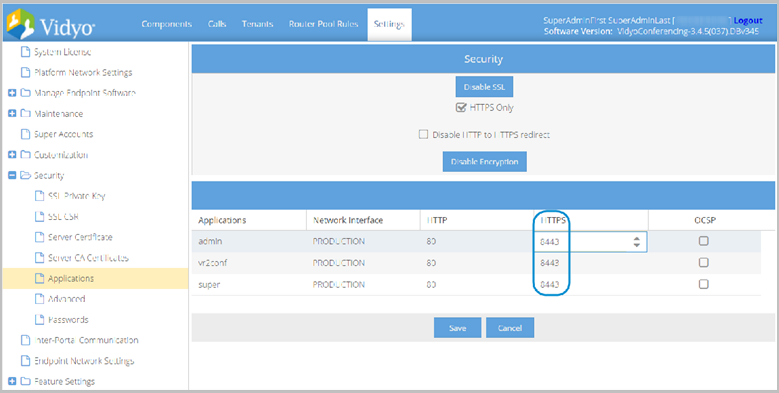Check OCSP for the super application
This screenshot has width=779, height=393.
703,284
